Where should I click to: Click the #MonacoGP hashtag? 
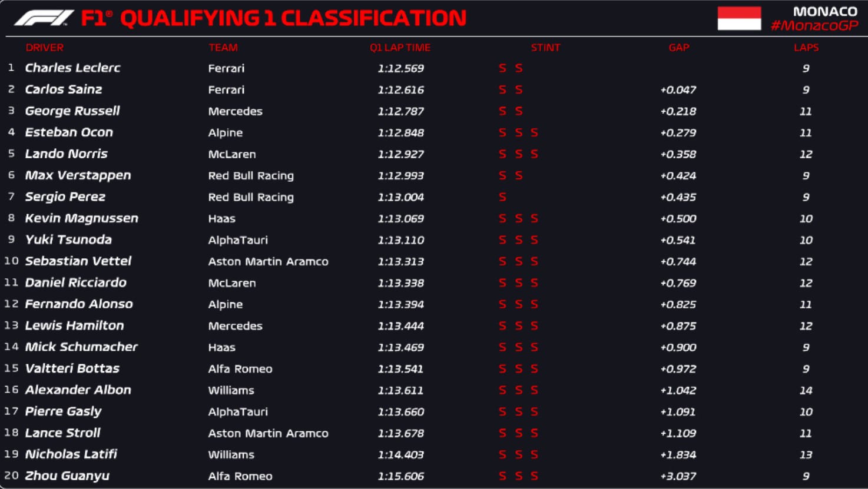[x=814, y=26]
